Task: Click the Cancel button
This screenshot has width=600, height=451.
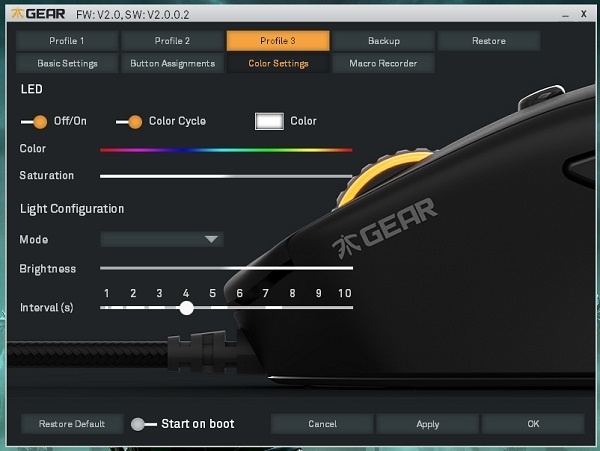Action: [x=322, y=424]
